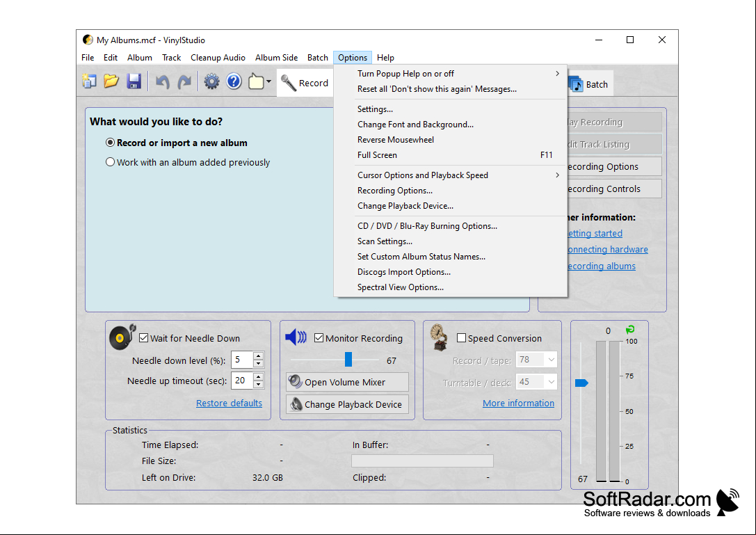The height and width of the screenshot is (535, 756).
Task: Redo with the forward arrow icon
Action: [x=185, y=82]
